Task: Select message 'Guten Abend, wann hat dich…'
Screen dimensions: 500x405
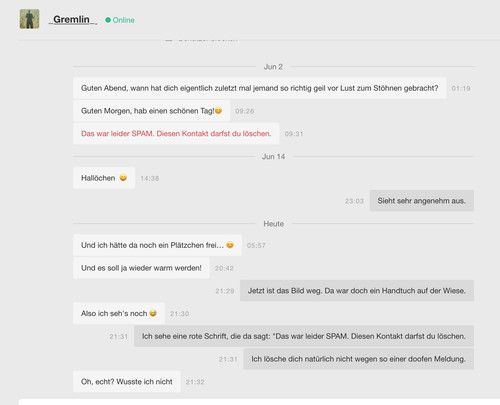Action: click(259, 88)
